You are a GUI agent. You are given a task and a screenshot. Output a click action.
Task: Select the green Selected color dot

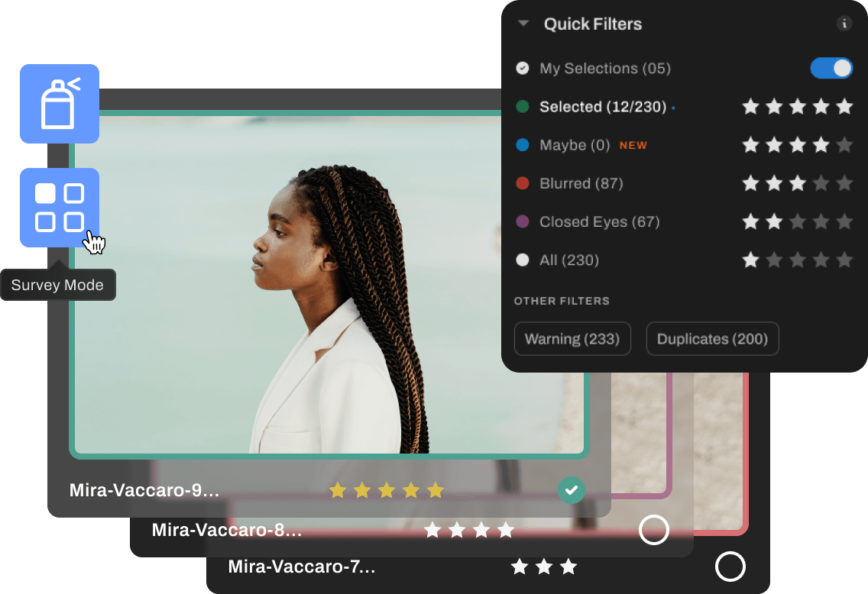click(523, 106)
